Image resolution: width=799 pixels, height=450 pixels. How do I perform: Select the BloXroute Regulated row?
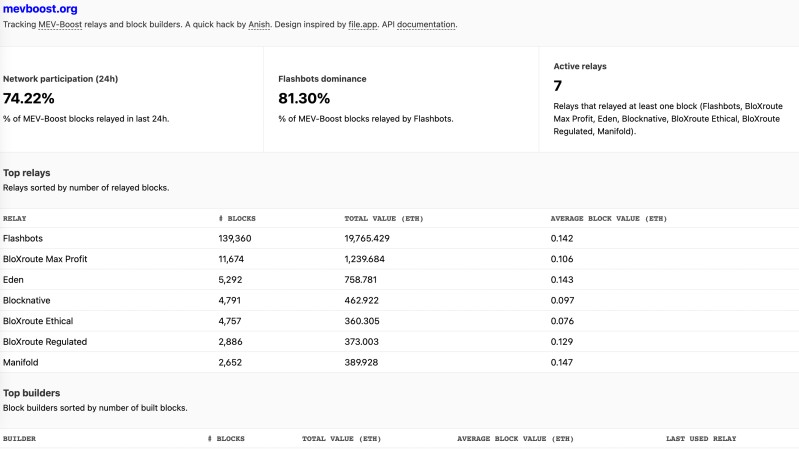pyautogui.click(x=45, y=342)
